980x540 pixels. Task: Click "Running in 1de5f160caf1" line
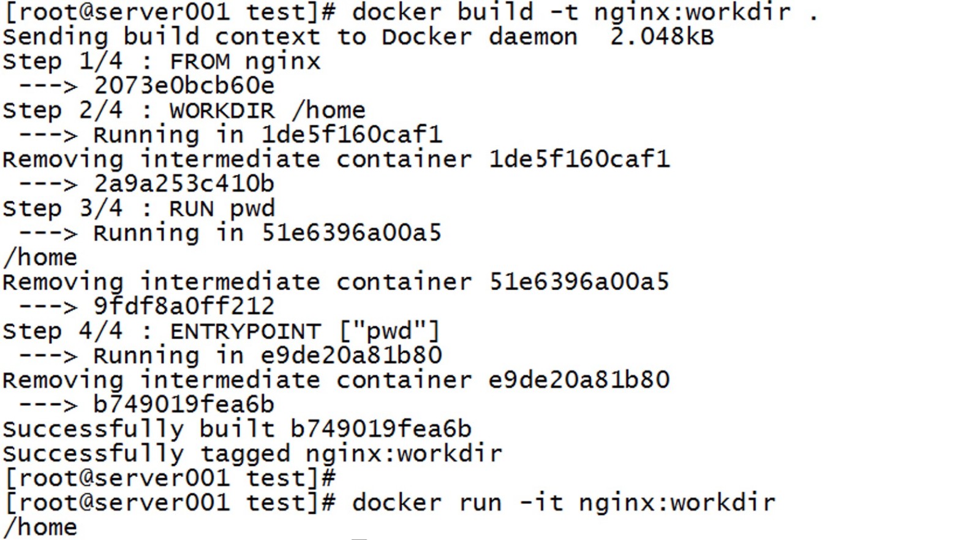267,135
